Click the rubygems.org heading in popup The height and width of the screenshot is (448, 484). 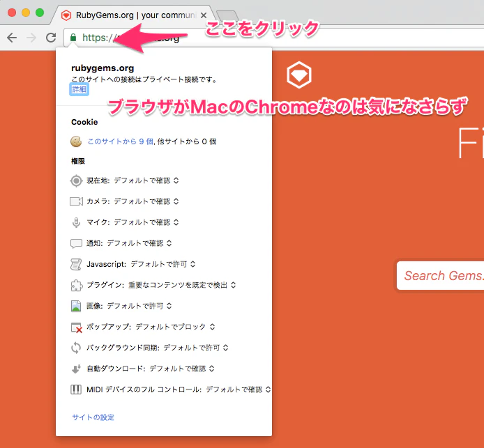103,68
